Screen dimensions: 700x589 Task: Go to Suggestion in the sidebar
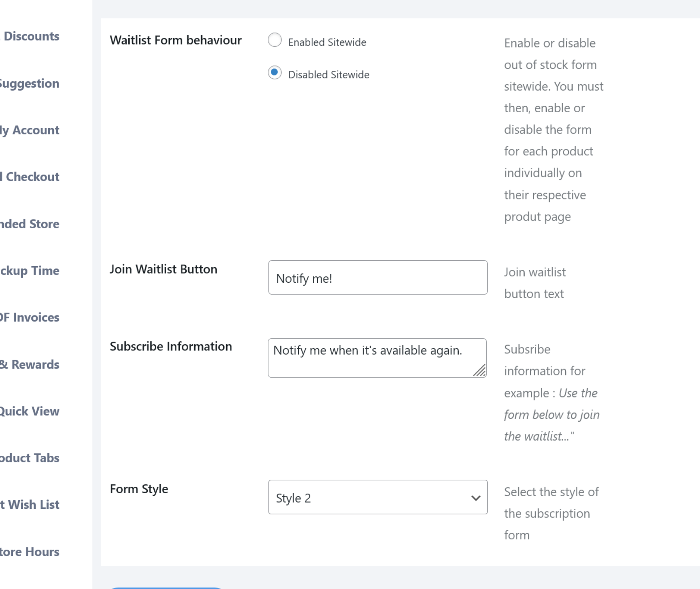pyautogui.click(x=29, y=84)
